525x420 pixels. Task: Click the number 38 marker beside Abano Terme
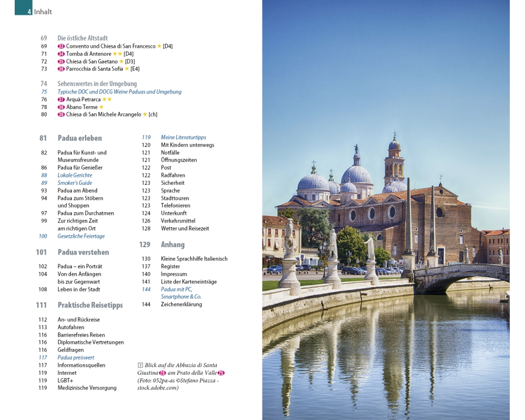[61, 107]
